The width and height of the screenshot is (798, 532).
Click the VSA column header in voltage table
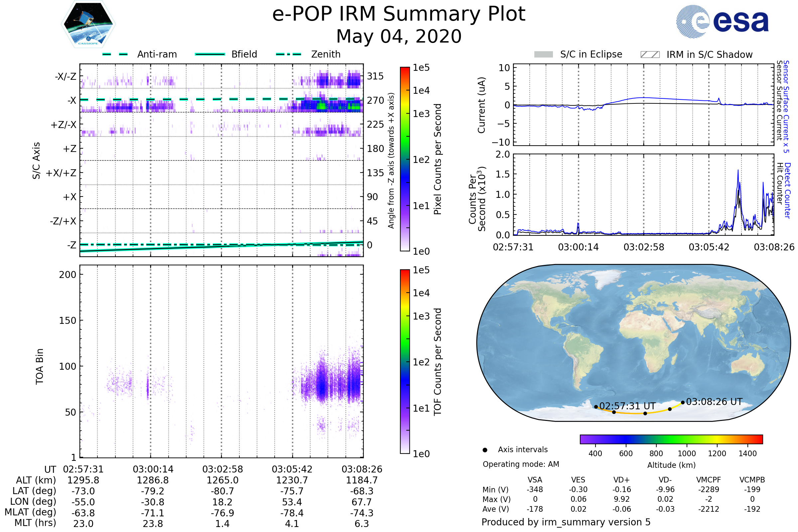click(x=535, y=480)
